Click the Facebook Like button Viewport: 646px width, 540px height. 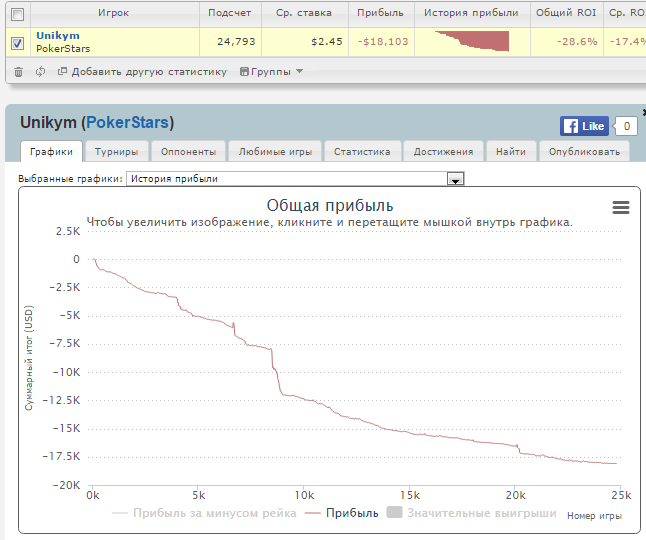(x=584, y=126)
